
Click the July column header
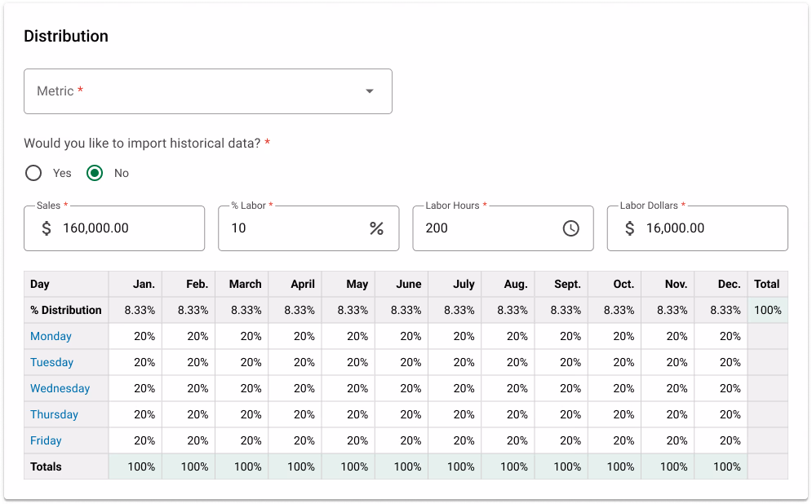[455, 284]
